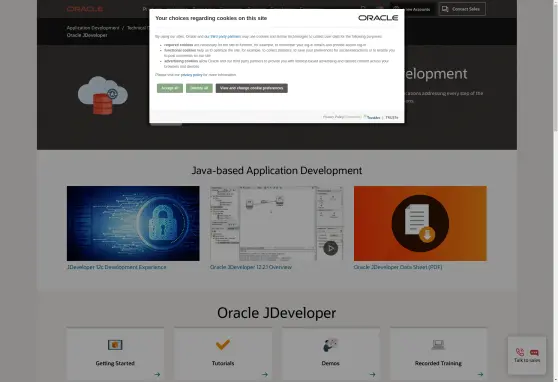558x382 pixels.
Task: Open Oracle JDeveloper Data Sheet (PDF) link
Action: tap(398, 267)
